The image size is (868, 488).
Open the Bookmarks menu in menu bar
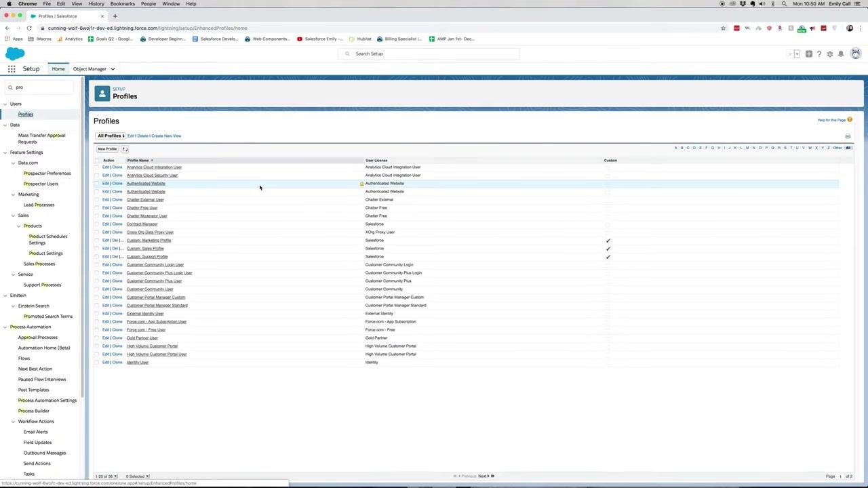pyautogui.click(x=123, y=3)
